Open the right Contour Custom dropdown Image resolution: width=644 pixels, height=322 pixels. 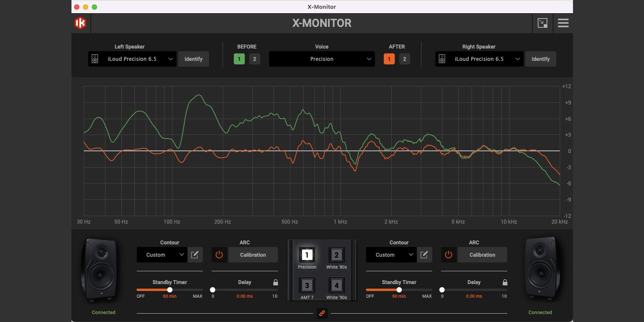point(391,255)
